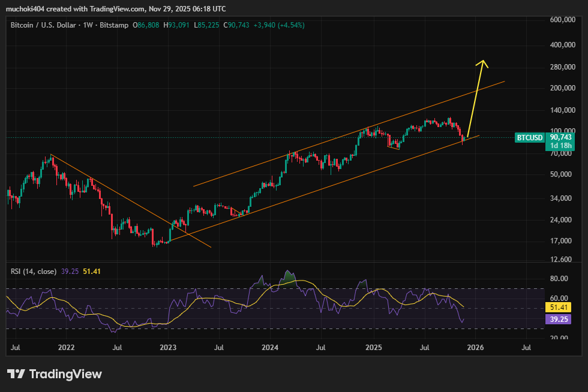Open the TradingView wordmark link at the bottom
The height and width of the screenshot is (392, 588).
point(65,374)
